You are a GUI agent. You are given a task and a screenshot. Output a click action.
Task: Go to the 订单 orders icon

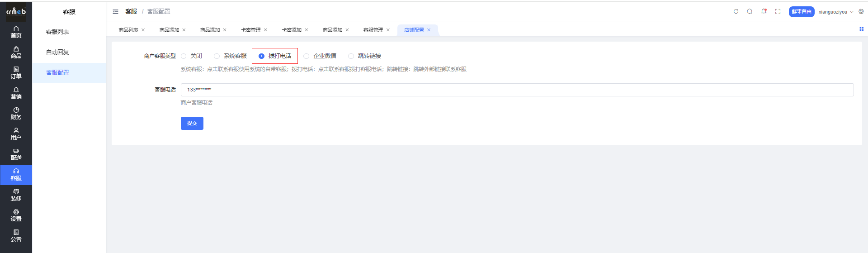pos(16,72)
